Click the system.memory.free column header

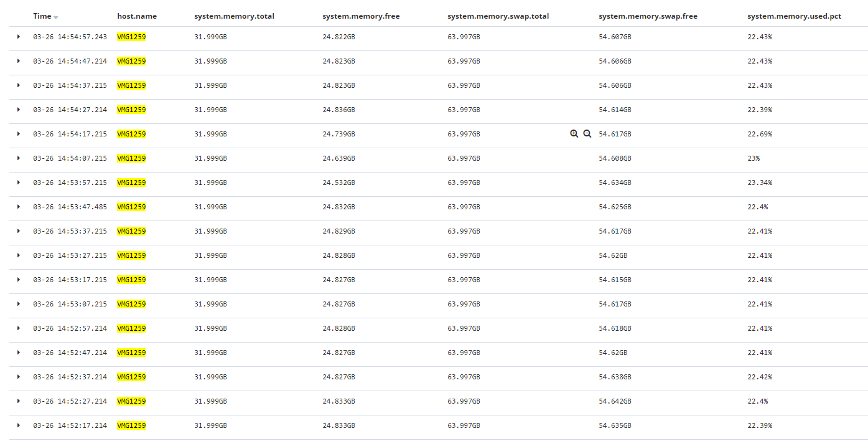[x=360, y=16]
